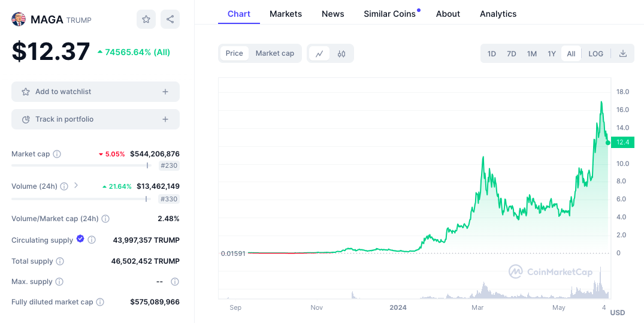The image size is (644, 323).
Task: Click the $12.37 price text
Action: coord(50,52)
